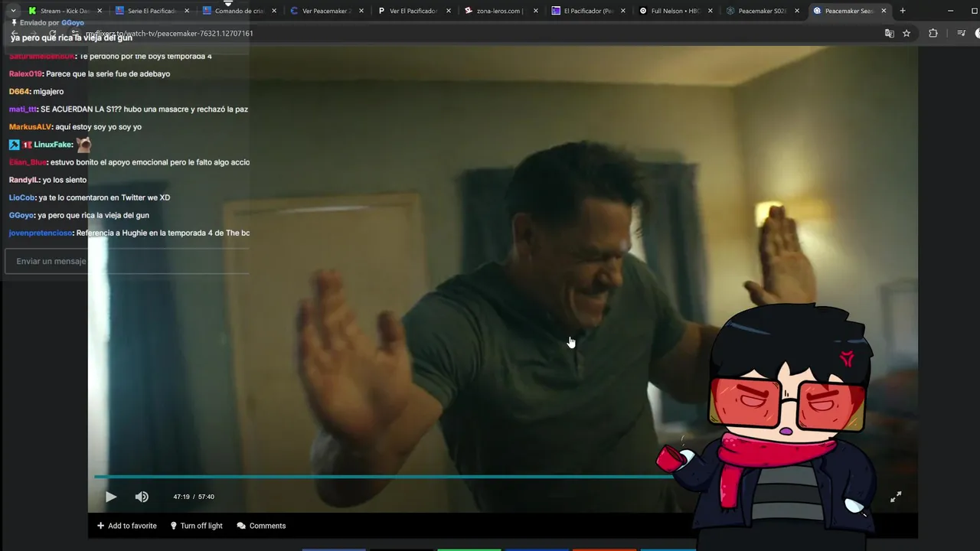Viewport: 980px width, 551px height.
Task: Click the Enviar un mensaje chat input
Action: (127, 261)
